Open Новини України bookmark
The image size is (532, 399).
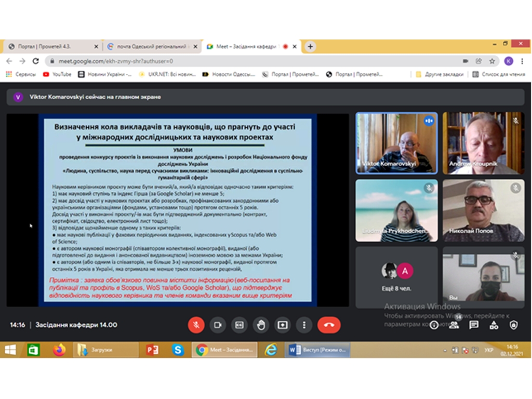pos(105,74)
